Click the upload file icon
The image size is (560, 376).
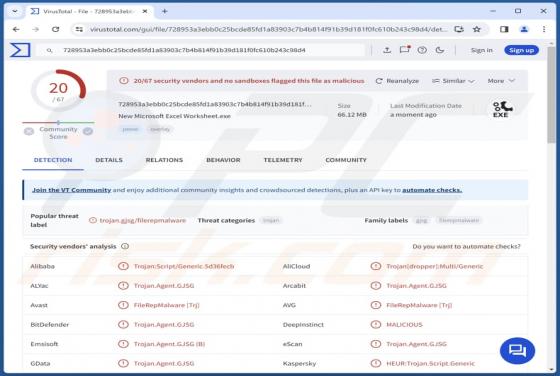tap(386, 50)
